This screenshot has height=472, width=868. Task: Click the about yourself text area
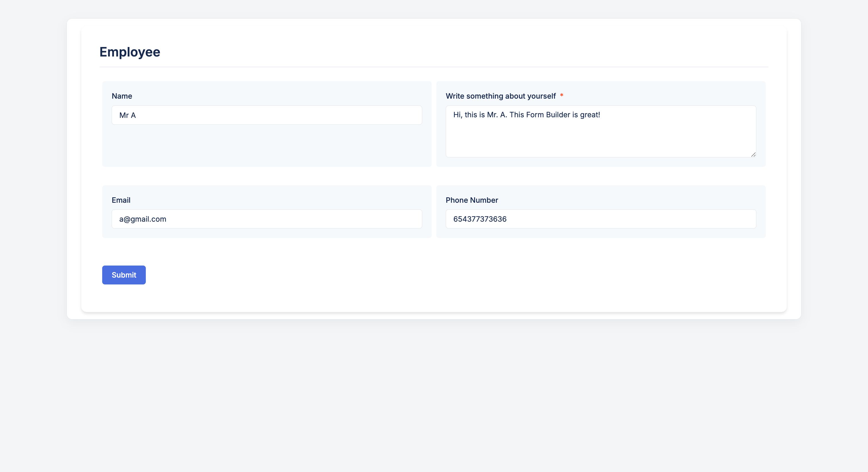(x=601, y=131)
